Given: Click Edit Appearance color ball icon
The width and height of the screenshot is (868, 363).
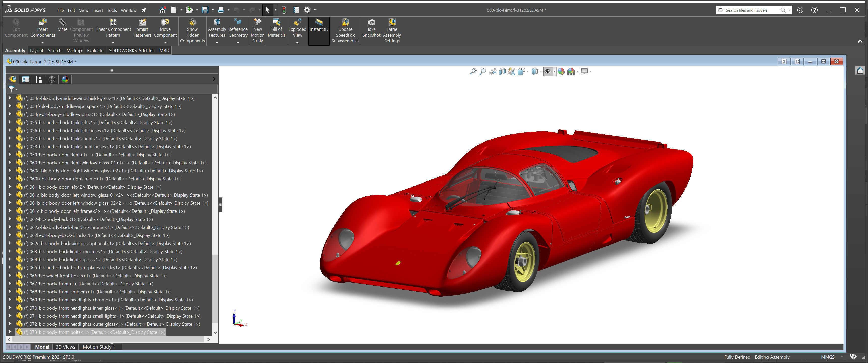Looking at the screenshot, I should (561, 71).
